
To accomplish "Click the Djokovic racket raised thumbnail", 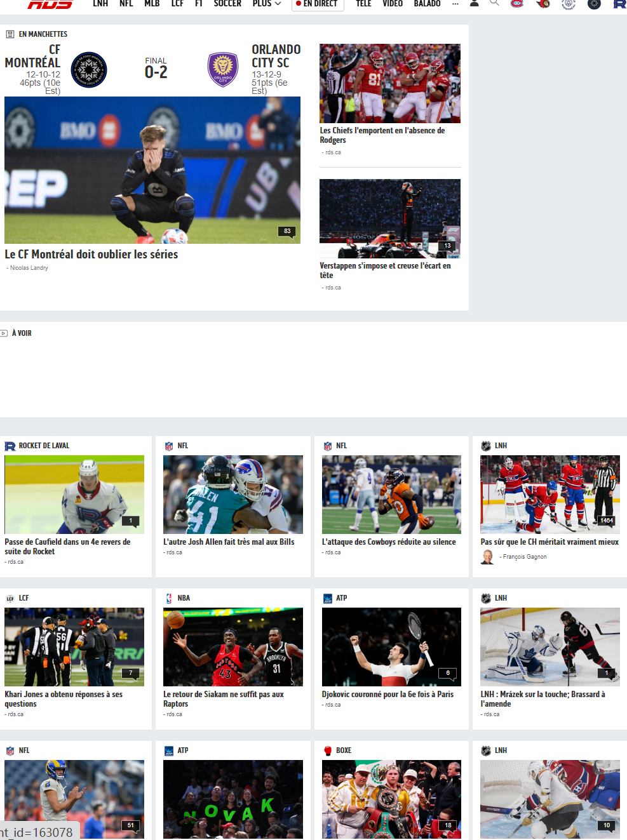I will [x=391, y=647].
